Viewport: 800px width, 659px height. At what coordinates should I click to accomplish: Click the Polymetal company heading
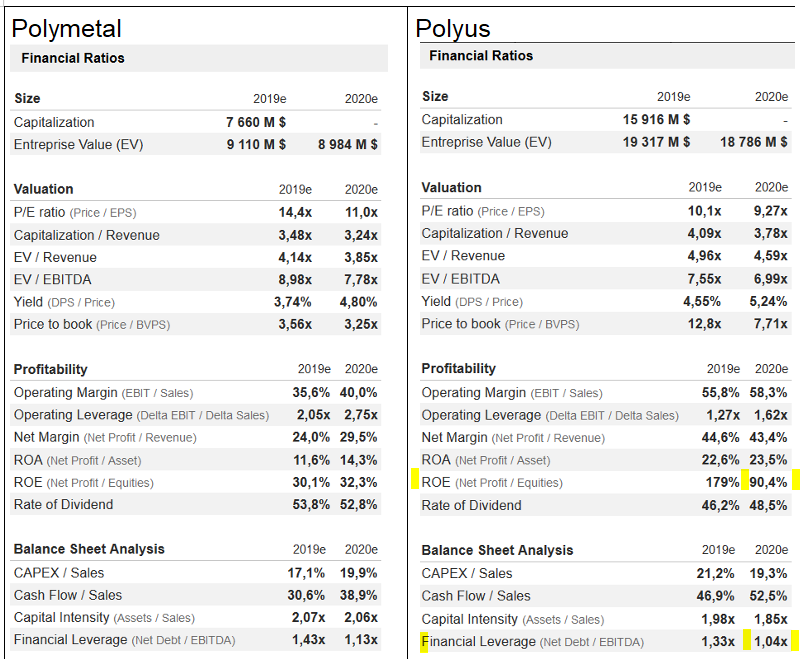coord(66,29)
